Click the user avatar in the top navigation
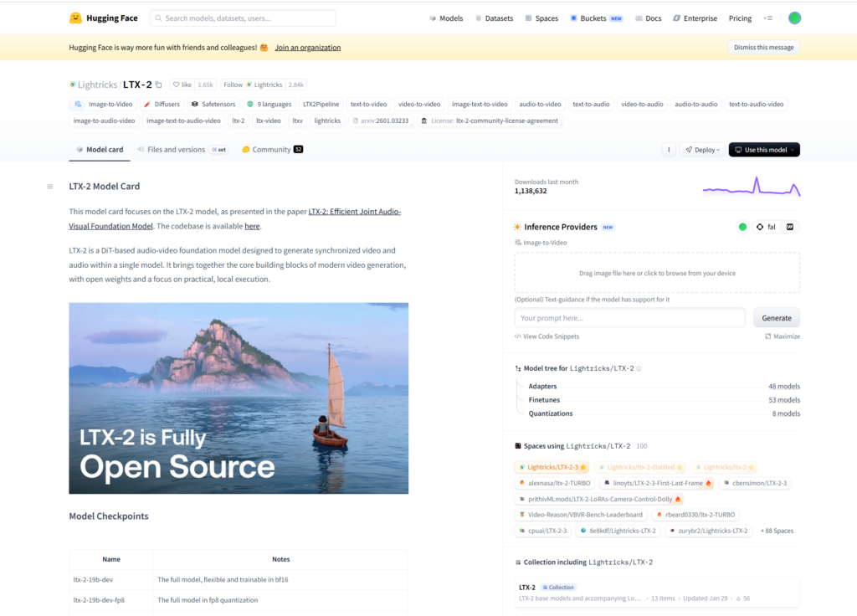The height and width of the screenshot is (616, 857). 794,18
